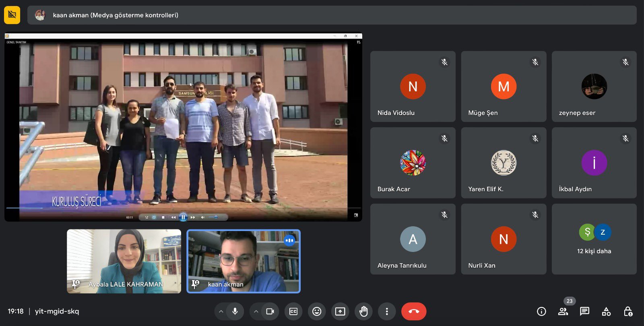Open kaan akman media display controls bar
The width and height of the screenshot is (644, 326).
tap(332, 15)
